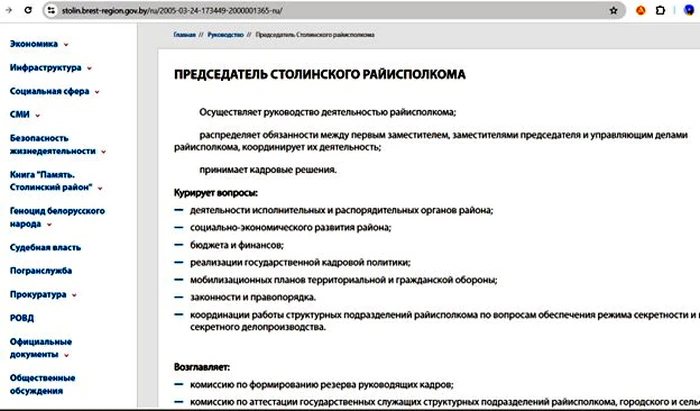
Task: Expand the Прокуратура submenu arrow
Action: point(73,296)
